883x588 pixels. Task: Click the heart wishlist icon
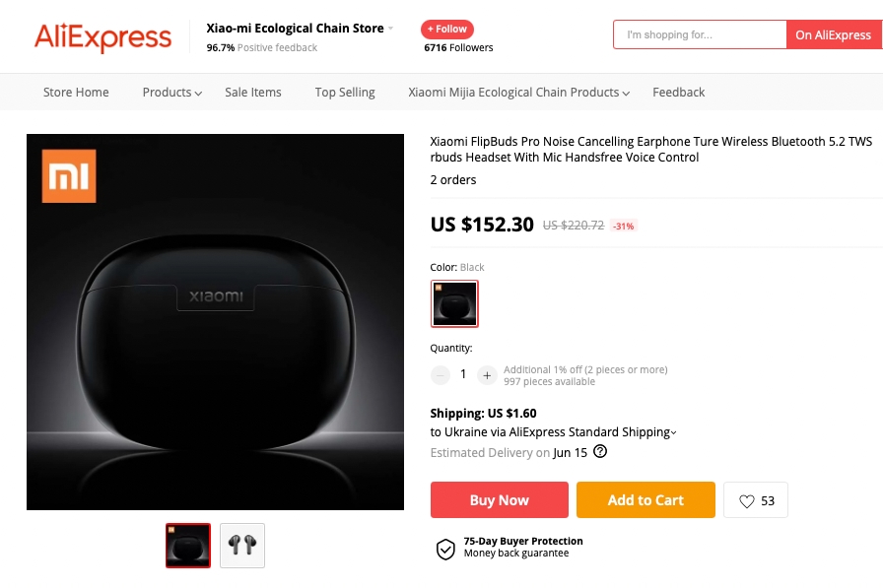click(x=747, y=501)
